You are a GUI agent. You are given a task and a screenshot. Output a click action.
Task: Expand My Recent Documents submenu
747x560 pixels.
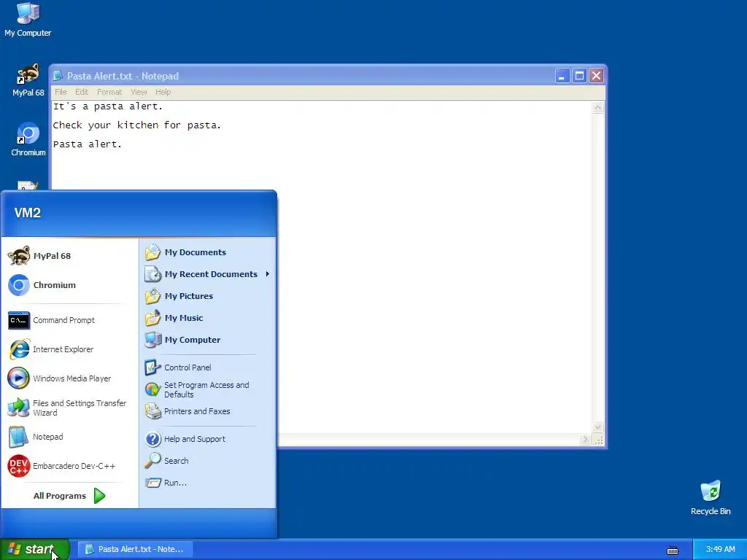207,274
